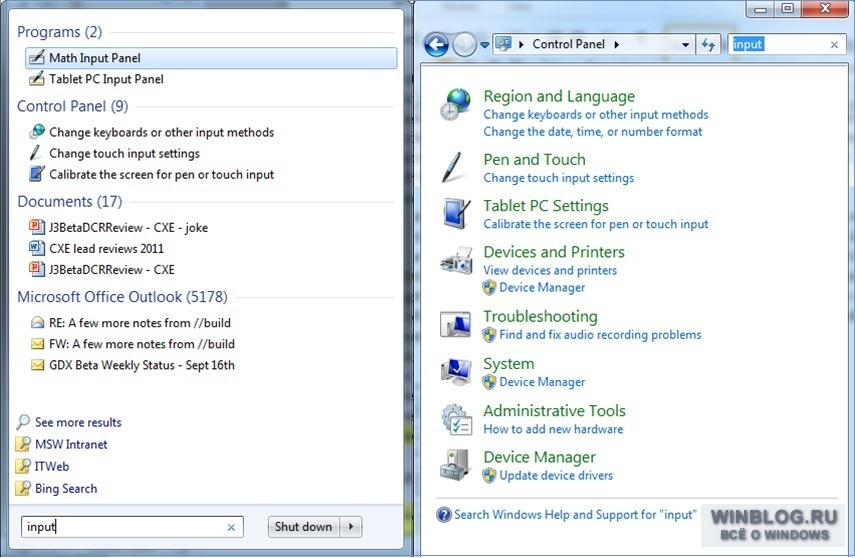
Task: Click the help icon for Windows Help search
Action: tap(444, 514)
